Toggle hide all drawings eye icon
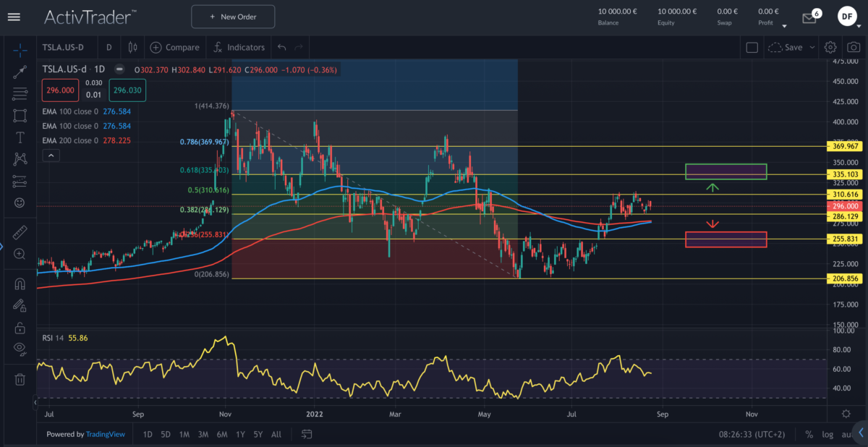Image resolution: width=868 pixels, height=447 pixels. tap(20, 349)
